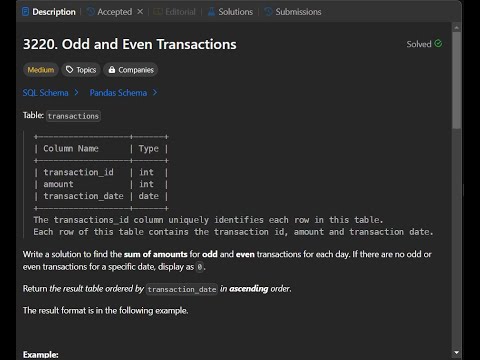
Task: Open the Description tab
Action: (x=49, y=12)
